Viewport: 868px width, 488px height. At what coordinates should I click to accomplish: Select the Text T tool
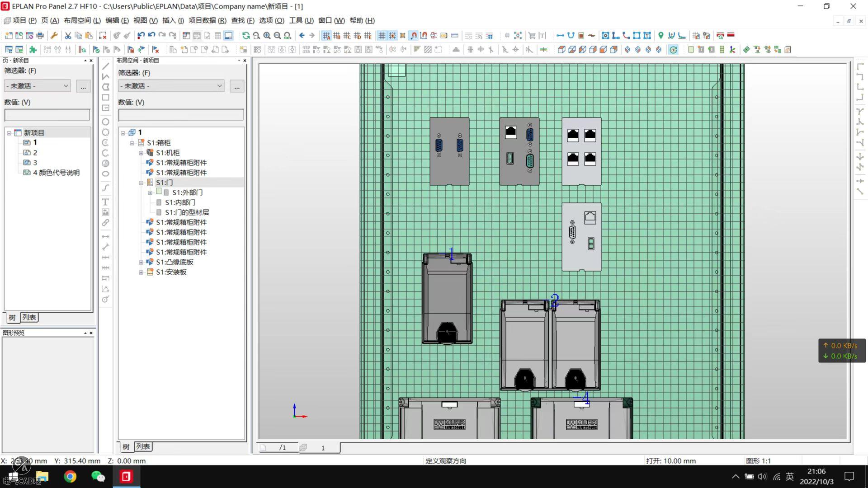click(x=105, y=202)
